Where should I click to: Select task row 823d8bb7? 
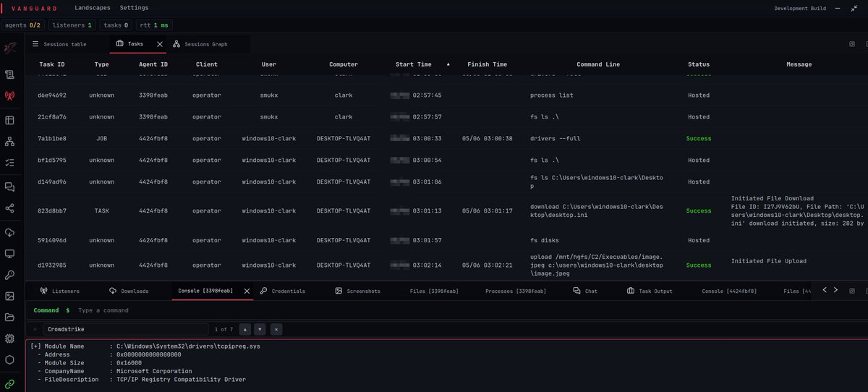(x=446, y=210)
